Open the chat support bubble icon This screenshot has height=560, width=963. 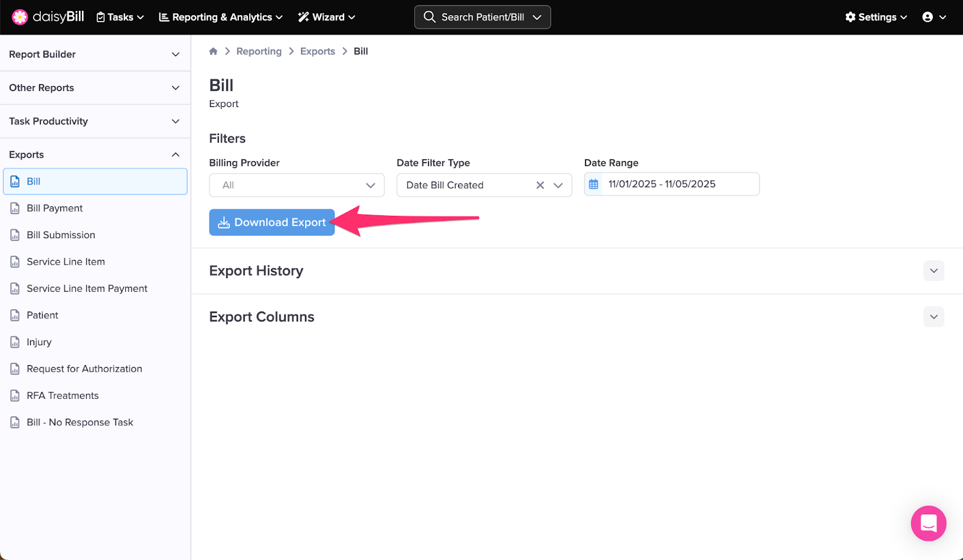click(928, 523)
